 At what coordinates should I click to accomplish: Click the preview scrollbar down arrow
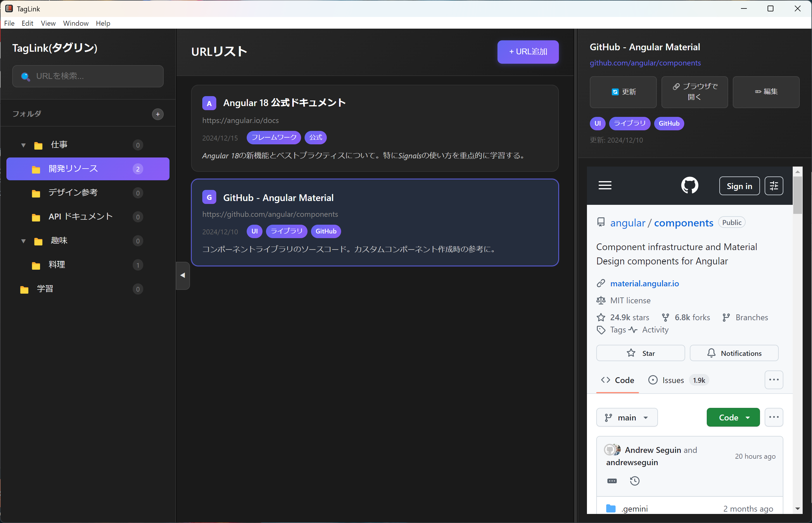(x=797, y=509)
